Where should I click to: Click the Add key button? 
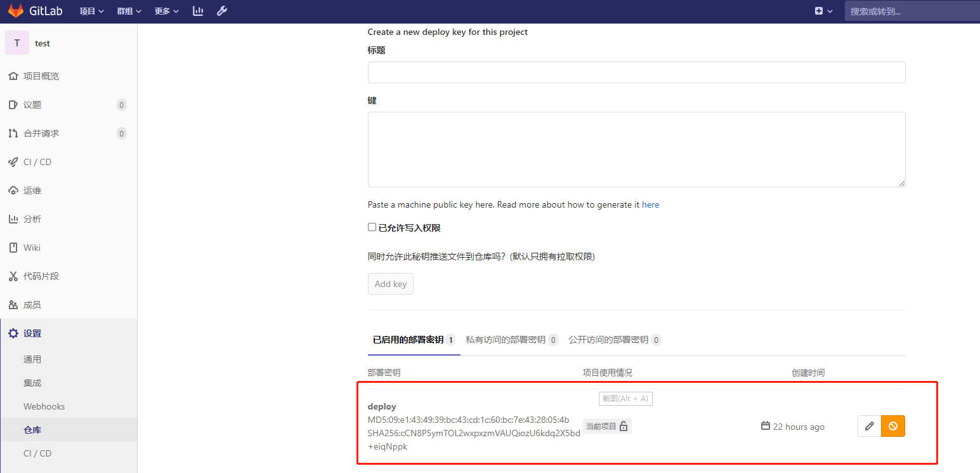click(391, 284)
